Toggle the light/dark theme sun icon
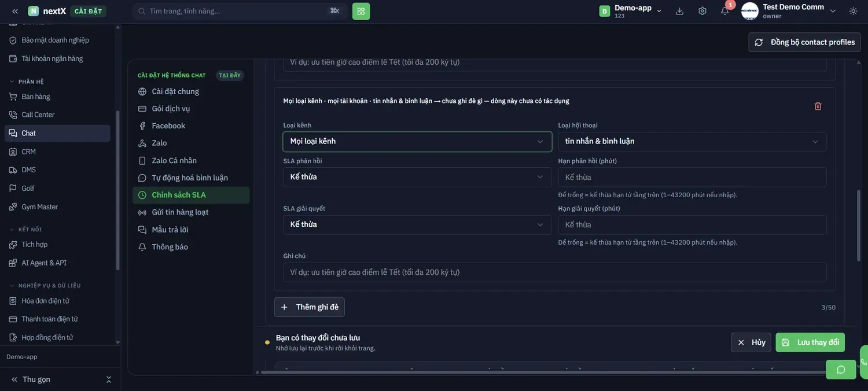Screen dimensions: 868x391 (x=853, y=11)
